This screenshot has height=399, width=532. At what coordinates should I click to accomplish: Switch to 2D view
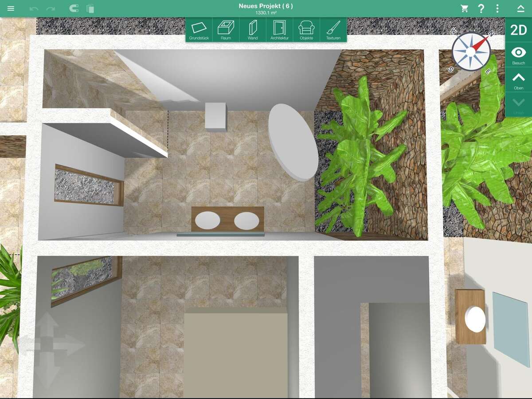518,30
